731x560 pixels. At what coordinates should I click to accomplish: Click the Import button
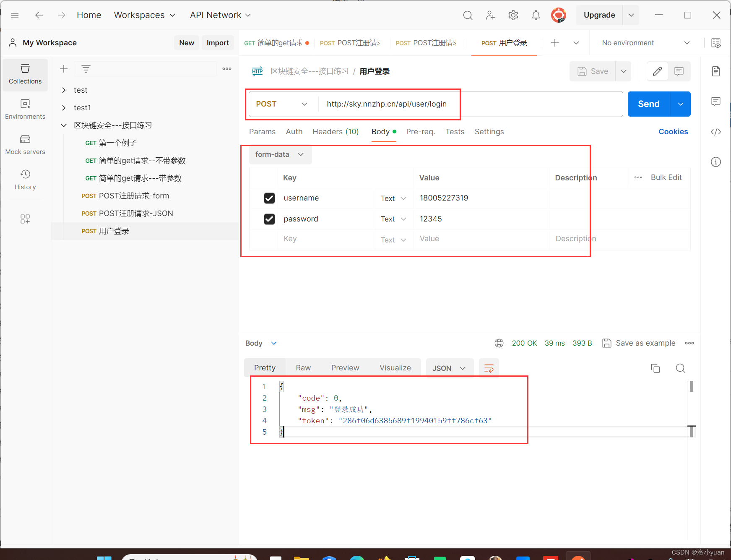click(x=218, y=43)
